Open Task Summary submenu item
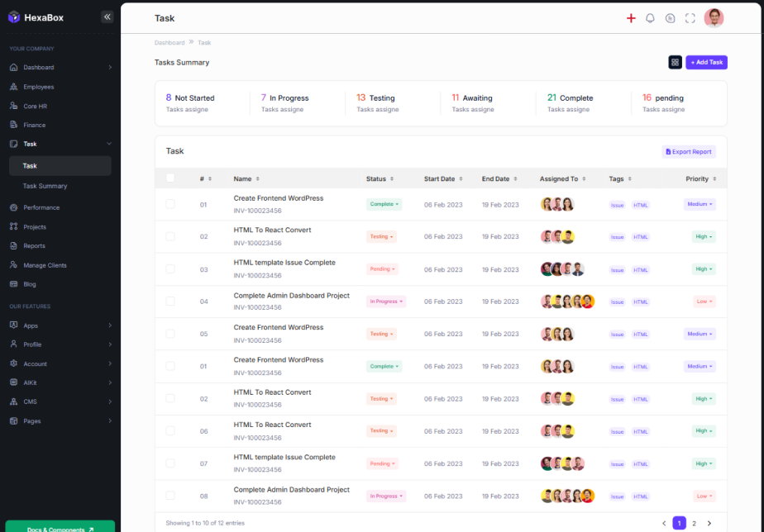The height and width of the screenshot is (532, 764). pos(45,186)
